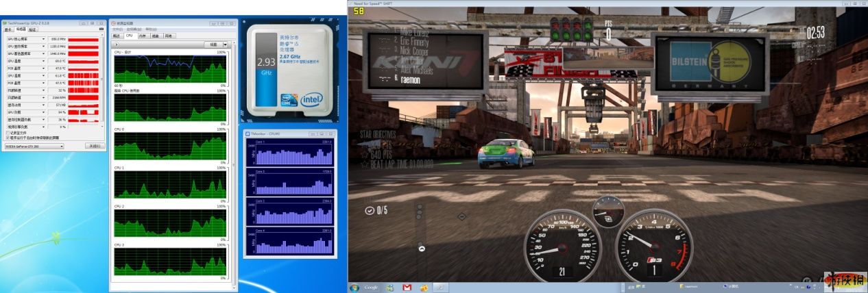This screenshot has width=868, height=293.
Task: Toggle the log to file checkbox in GPU-Z
Action: tap(8, 133)
